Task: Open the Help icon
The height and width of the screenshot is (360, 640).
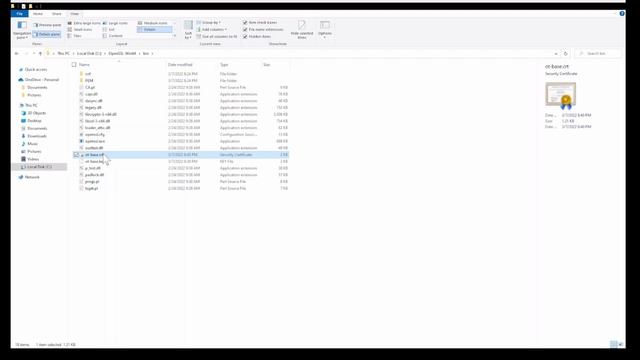Action: coord(622,13)
